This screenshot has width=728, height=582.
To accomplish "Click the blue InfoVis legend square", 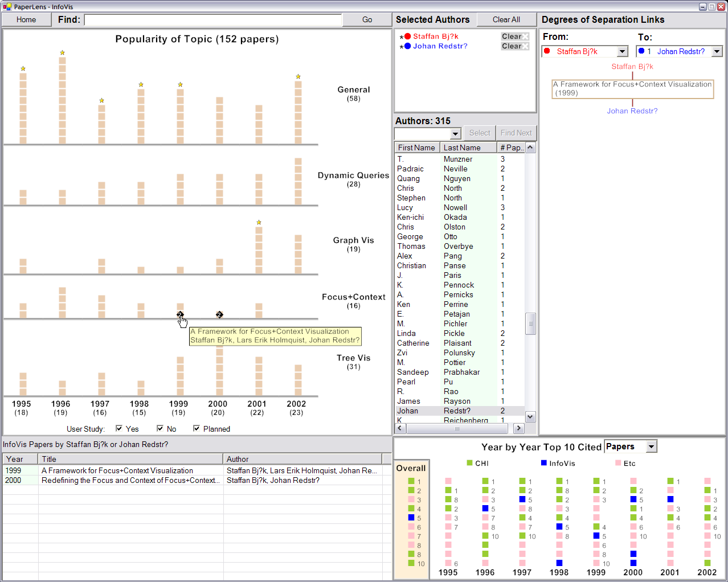I will click(544, 463).
